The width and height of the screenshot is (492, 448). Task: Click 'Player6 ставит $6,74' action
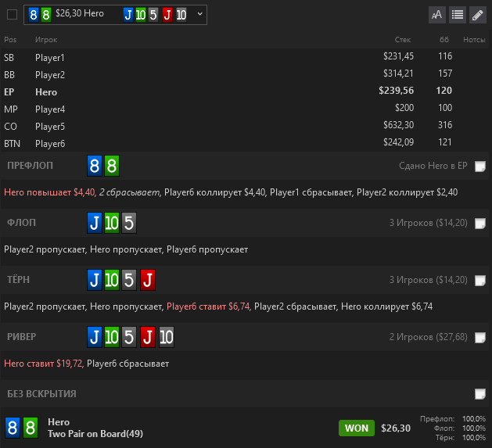coord(209,306)
